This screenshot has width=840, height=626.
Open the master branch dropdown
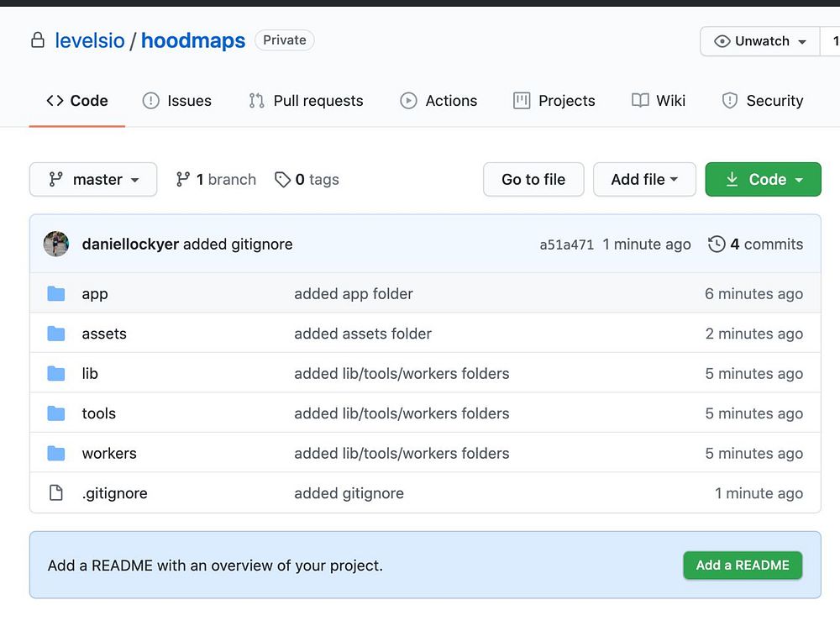tap(93, 180)
